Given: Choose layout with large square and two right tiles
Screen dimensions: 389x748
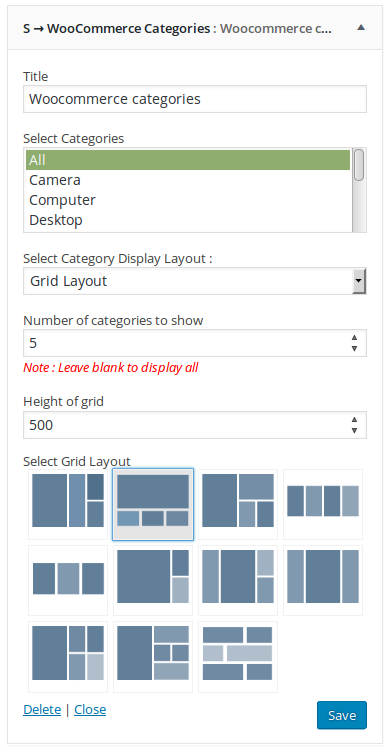Looking at the screenshot, I should [x=153, y=581].
